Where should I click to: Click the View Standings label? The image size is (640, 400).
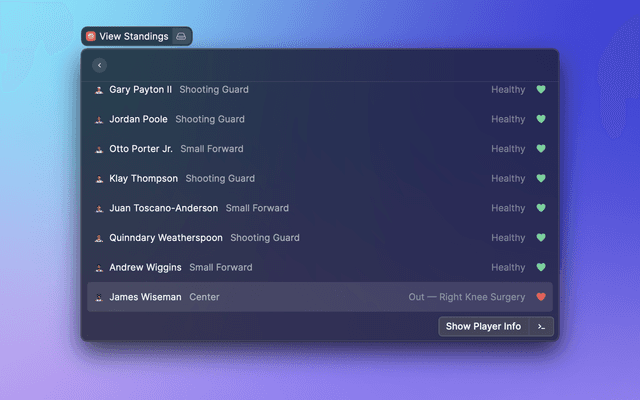pos(133,37)
